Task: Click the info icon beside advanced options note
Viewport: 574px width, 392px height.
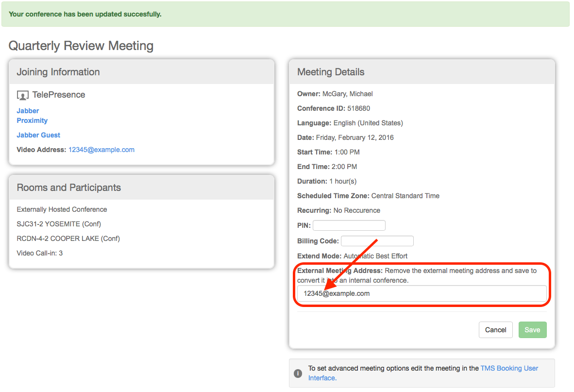Action: click(298, 374)
